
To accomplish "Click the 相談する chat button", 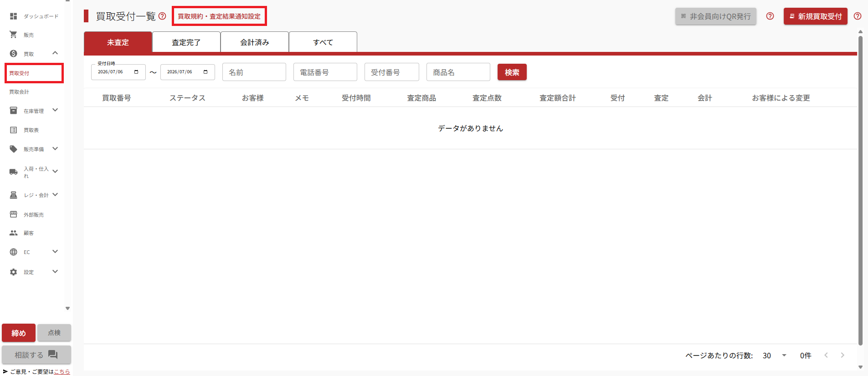I will (36, 355).
